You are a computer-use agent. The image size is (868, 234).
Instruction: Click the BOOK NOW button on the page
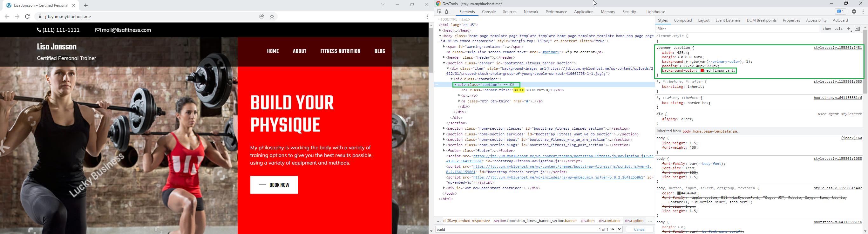tap(274, 185)
